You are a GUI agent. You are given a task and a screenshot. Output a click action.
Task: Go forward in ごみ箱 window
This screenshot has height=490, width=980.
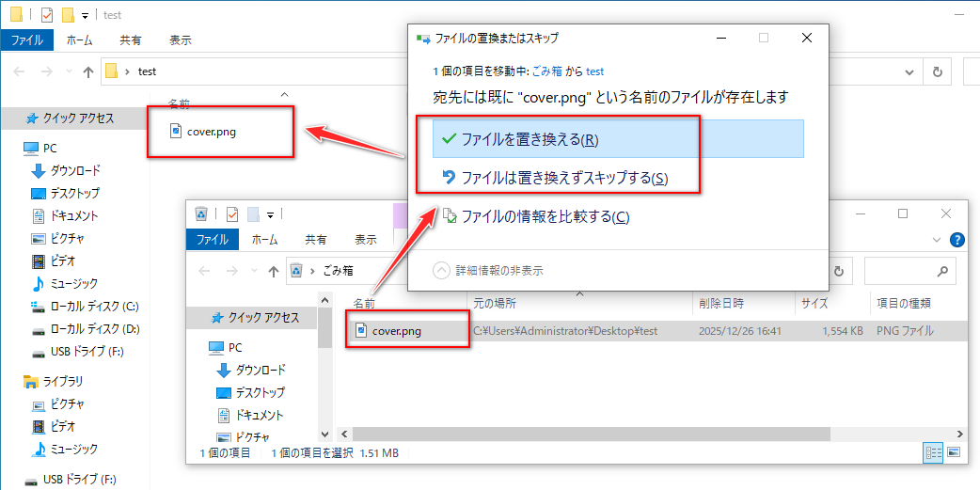click(232, 271)
